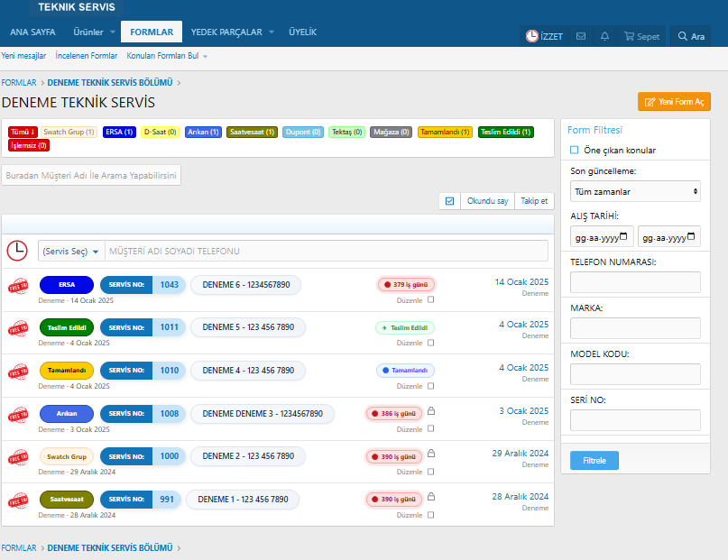The width and height of the screenshot is (728, 560).
Task: Switch to the FORMLAR tab
Action: coord(152,32)
